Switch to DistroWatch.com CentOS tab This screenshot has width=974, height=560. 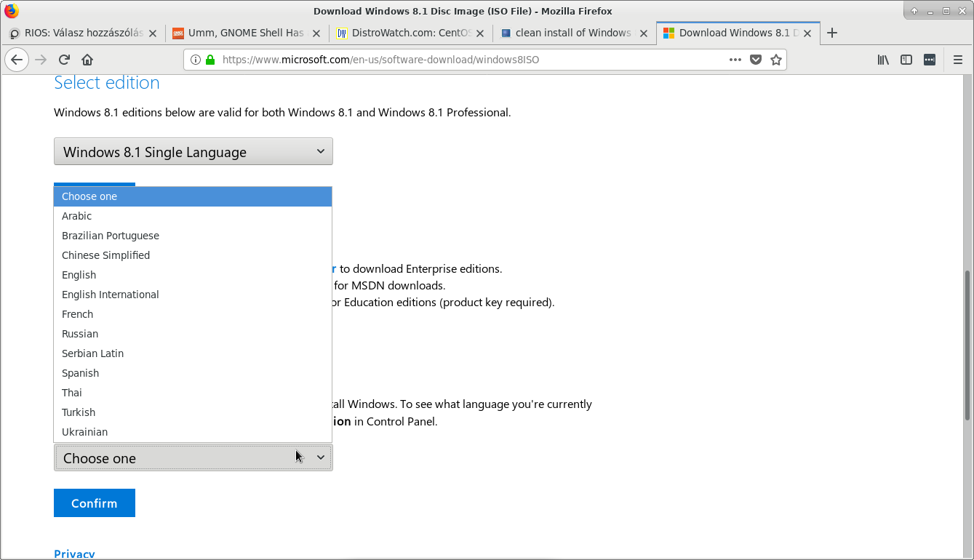[410, 33]
